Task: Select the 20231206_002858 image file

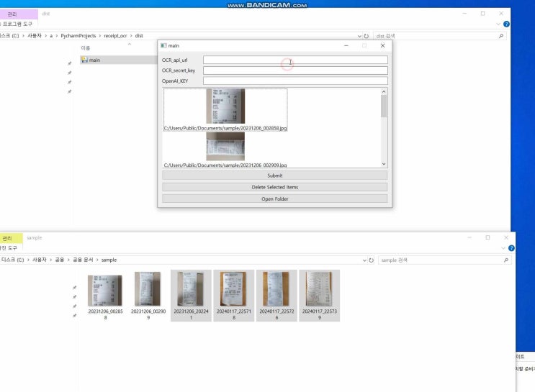Action: click(105, 295)
